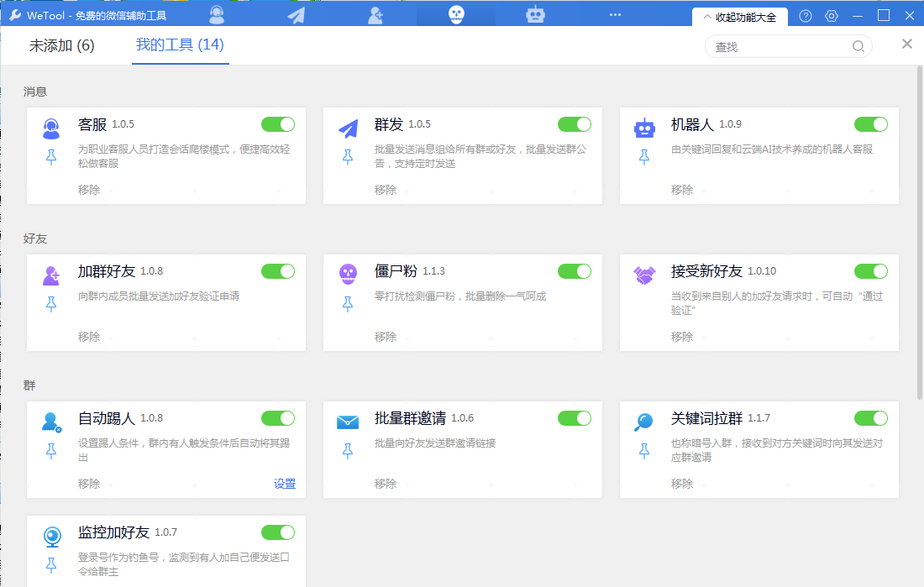Remove the 加群好友 tool via 移除

point(89,337)
